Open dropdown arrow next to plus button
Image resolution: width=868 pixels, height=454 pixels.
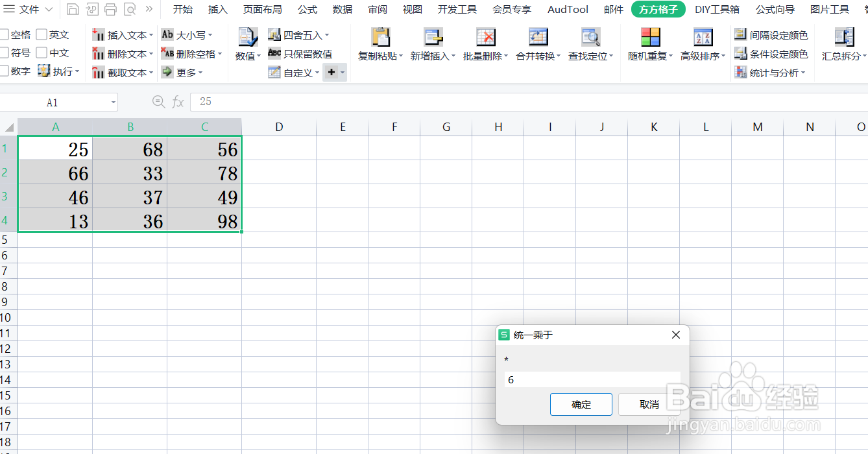coord(343,73)
